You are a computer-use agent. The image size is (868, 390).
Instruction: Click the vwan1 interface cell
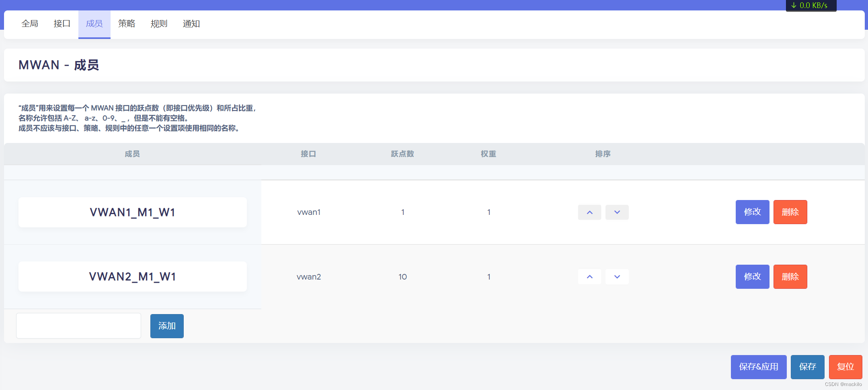(x=309, y=212)
